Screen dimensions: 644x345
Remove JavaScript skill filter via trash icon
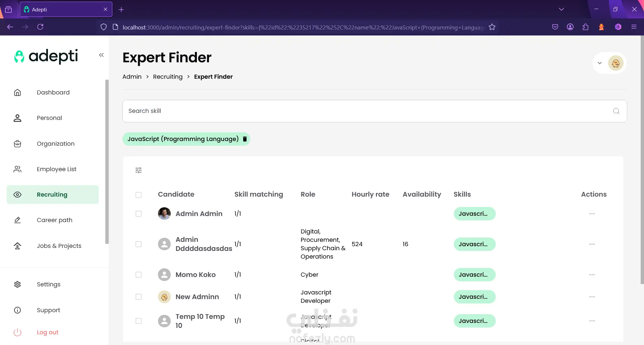coord(245,139)
